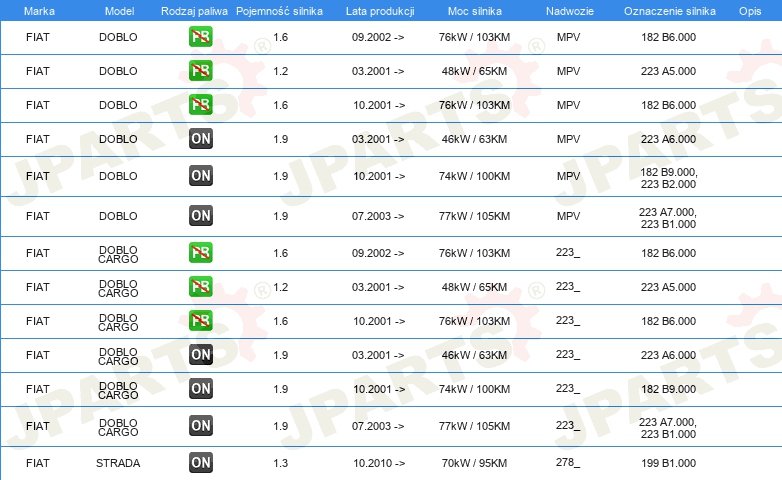Click 223 A5.000 code in MPV row
782x480 pixels.
[x=668, y=71]
